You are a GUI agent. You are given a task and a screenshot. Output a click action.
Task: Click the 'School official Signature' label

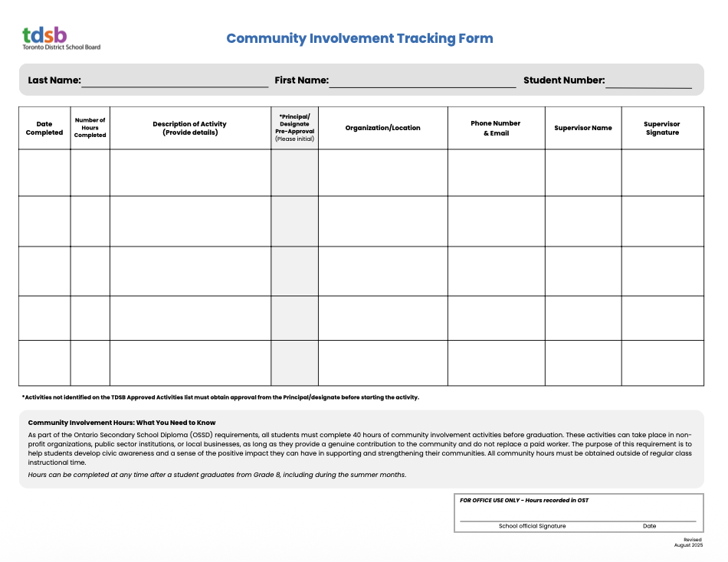[x=532, y=526]
